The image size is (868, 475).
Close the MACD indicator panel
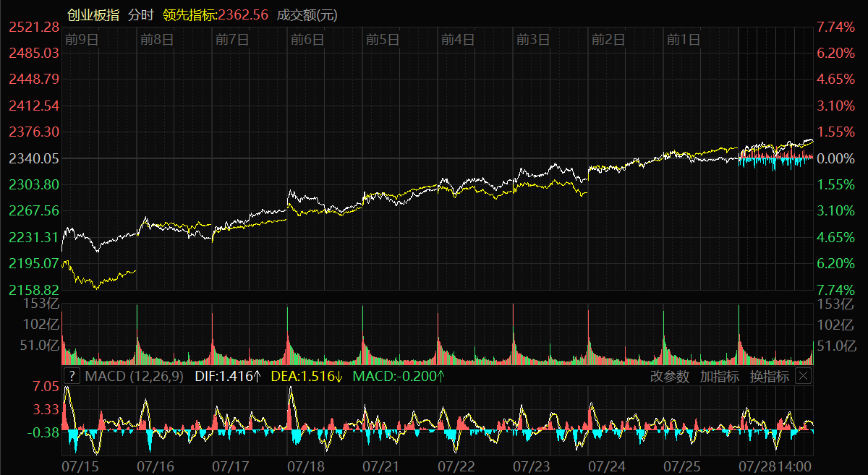(x=803, y=376)
